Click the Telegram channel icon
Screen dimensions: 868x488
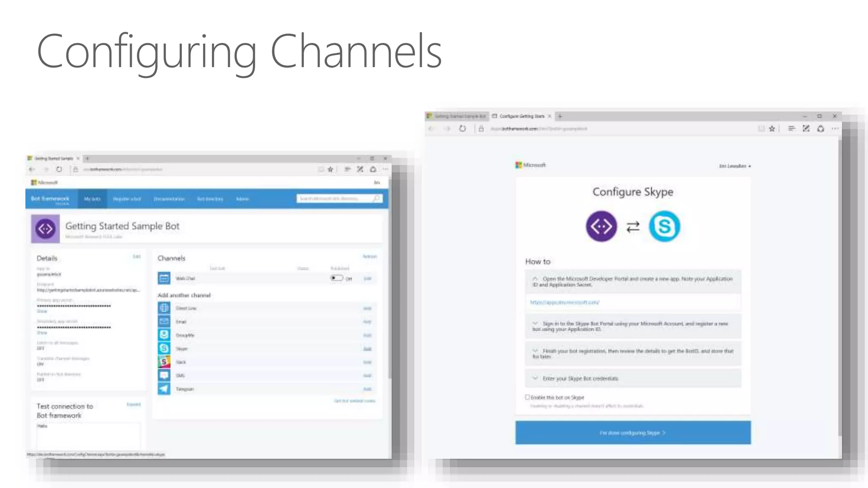tap(164, 389)
